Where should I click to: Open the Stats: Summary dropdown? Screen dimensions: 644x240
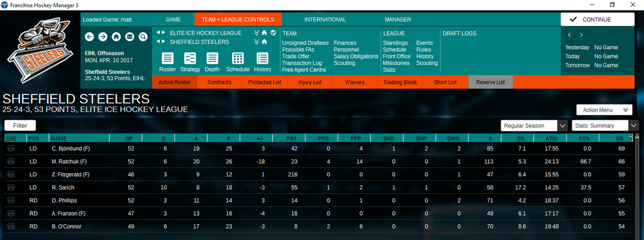tap(606, 125)
